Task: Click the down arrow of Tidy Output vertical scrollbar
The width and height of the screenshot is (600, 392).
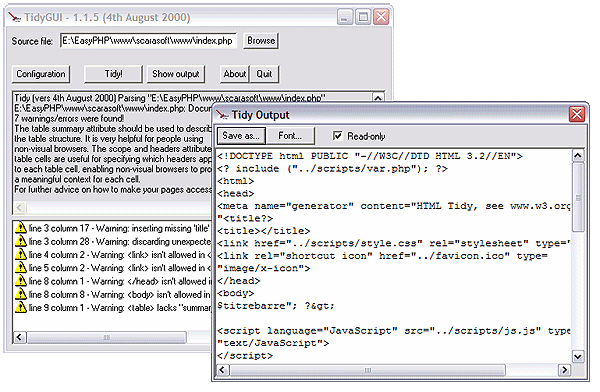Action: [578, 356]
